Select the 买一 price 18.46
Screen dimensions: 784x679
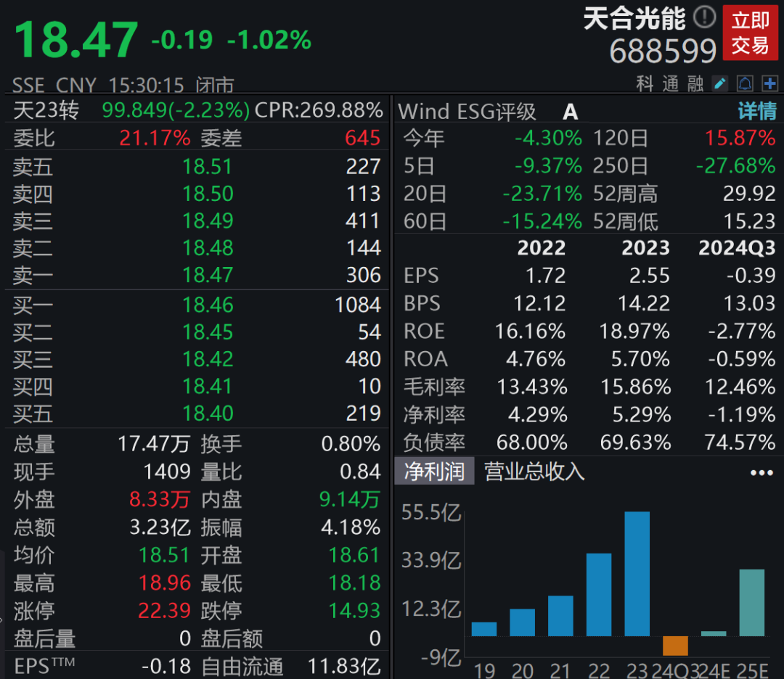pyautogui.click(x=208, y=305)
